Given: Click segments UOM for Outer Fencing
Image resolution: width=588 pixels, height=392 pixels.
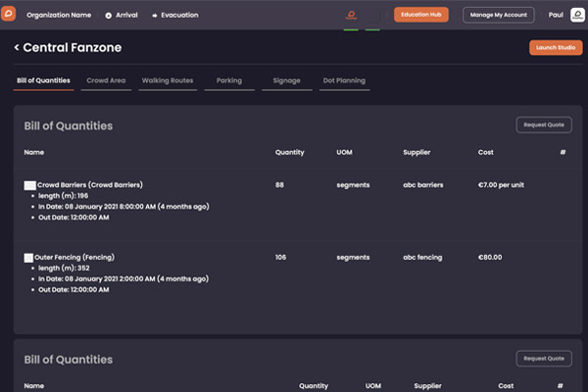Looking at the screenshot, I should [353, 258].
